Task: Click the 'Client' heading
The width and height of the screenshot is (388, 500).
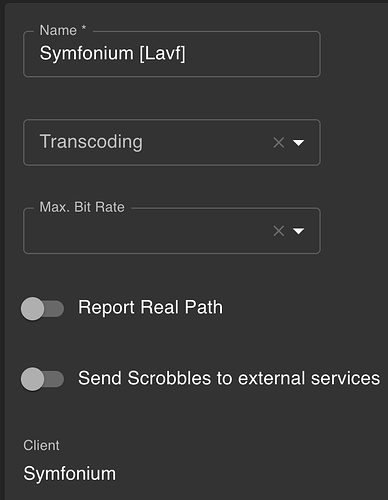Action: point(41,445)
